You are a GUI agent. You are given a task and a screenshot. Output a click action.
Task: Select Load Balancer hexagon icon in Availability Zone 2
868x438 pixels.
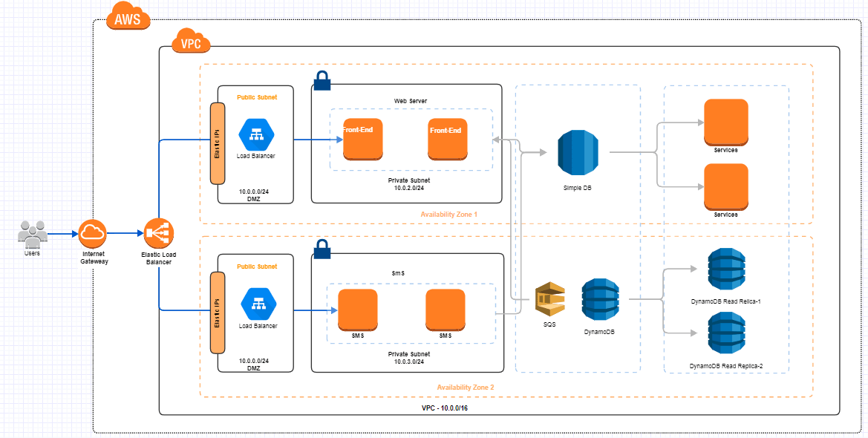click(258, 304)
